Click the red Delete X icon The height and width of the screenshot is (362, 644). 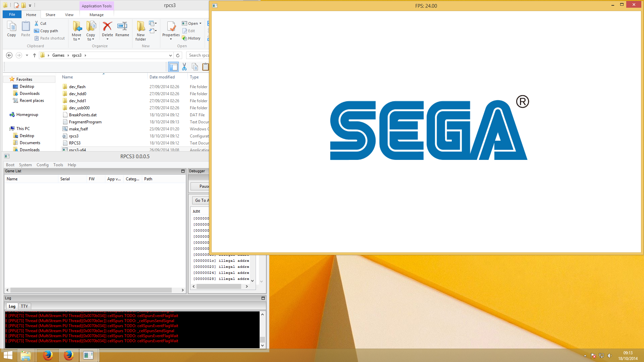[x=107, y=26]
